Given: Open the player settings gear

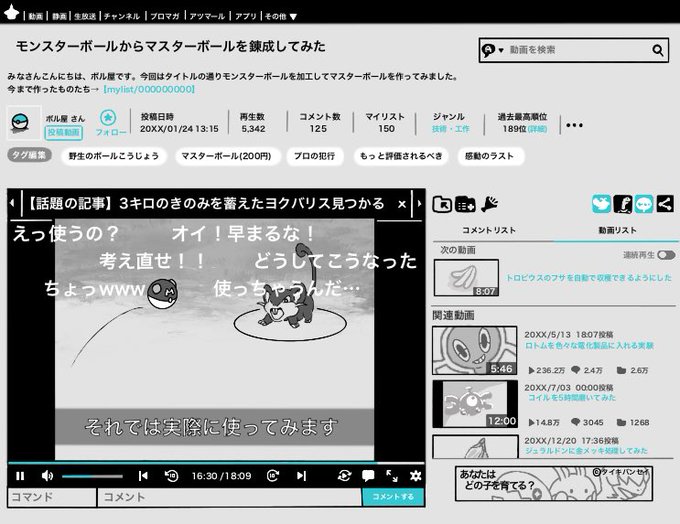Looking at the screenshot, I should tap(415, 476).
